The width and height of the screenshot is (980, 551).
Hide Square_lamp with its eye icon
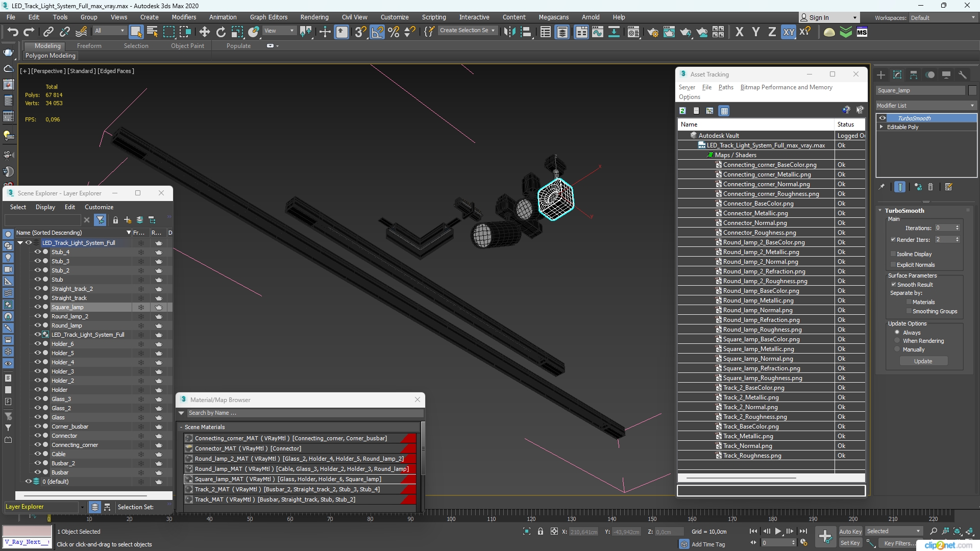point(37,307)
